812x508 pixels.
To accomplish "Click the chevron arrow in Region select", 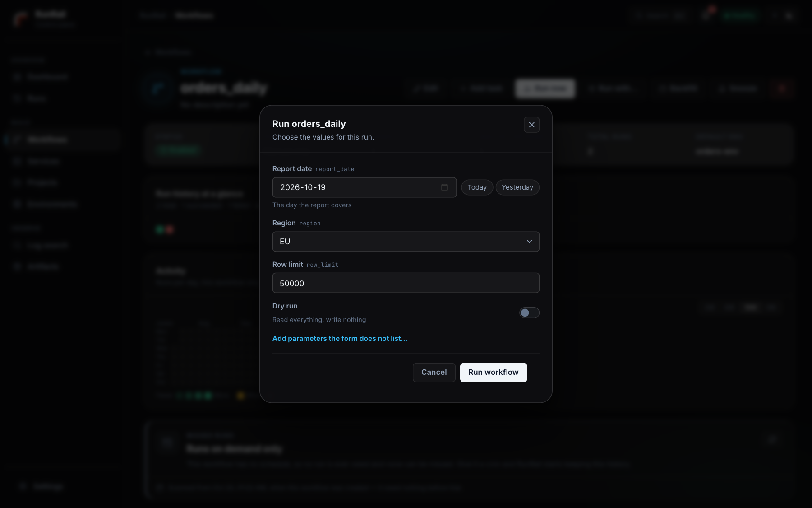I will 529,242.
